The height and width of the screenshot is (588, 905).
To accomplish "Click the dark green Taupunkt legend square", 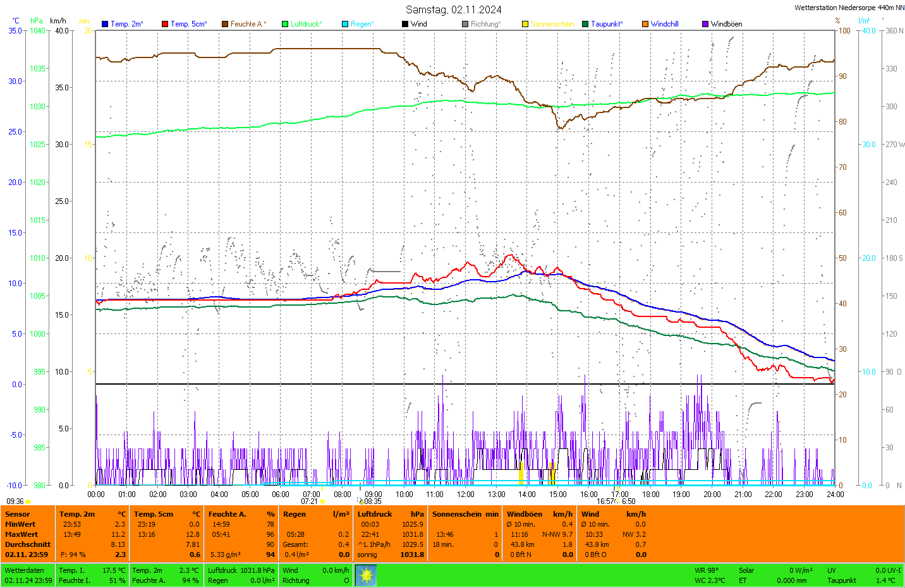I will (585, 24).
